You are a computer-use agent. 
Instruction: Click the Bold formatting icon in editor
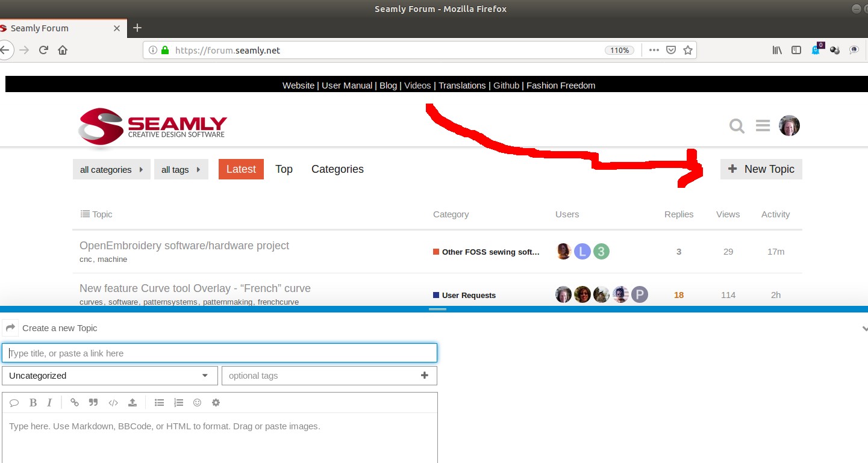pyautogui.click(x=33, y=403)
